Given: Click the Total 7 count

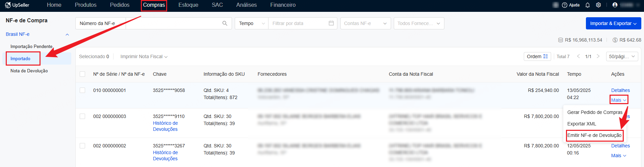Looking at the screenshot, I should pyautogui.click(x=563, y=56).
